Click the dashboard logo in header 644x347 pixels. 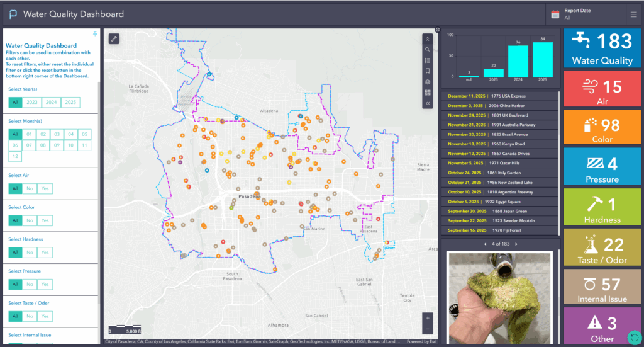[13, 14]
